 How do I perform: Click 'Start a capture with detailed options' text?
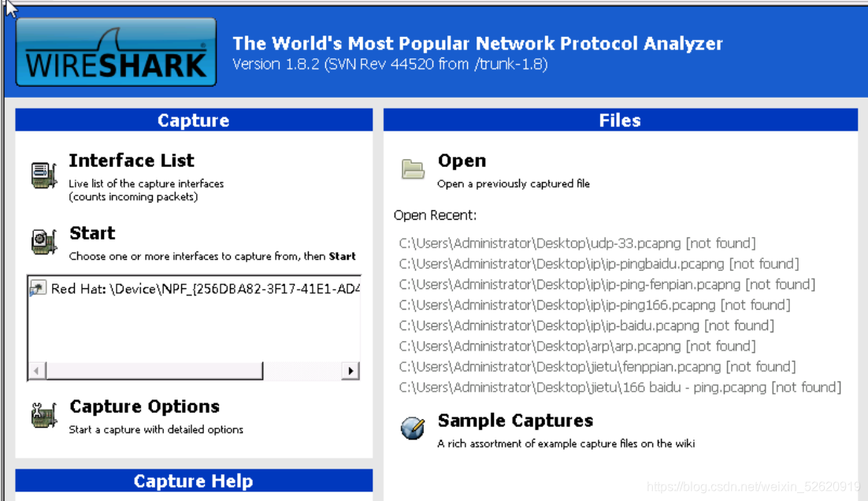point(155,429)
